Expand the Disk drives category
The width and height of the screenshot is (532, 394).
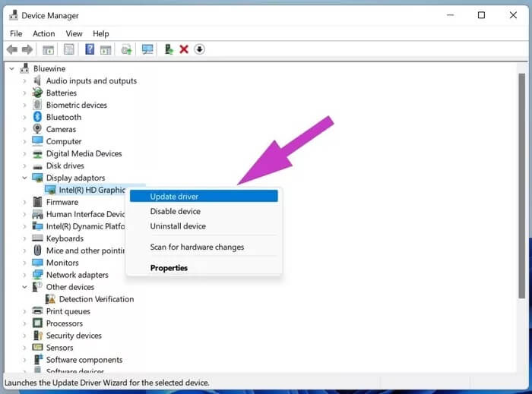24,165
